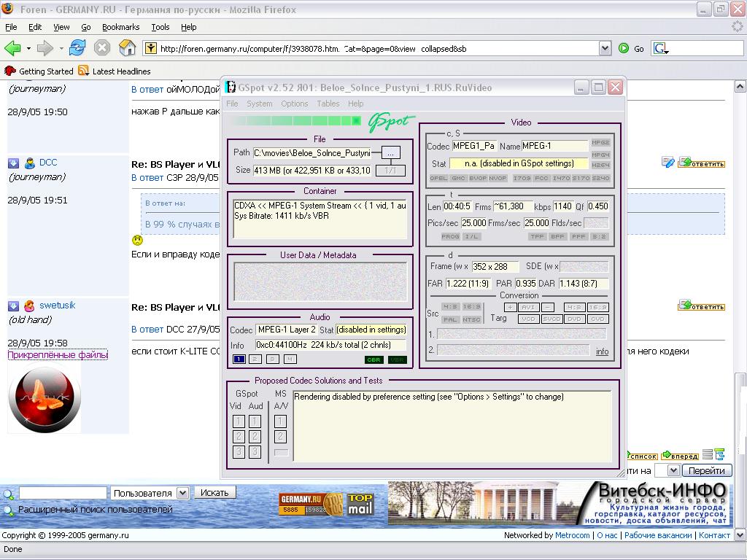Collapse swetusik's post with its blue arrow
Image resolution: width=747 pixels, height=560 pixels.
tap(13, 306)
